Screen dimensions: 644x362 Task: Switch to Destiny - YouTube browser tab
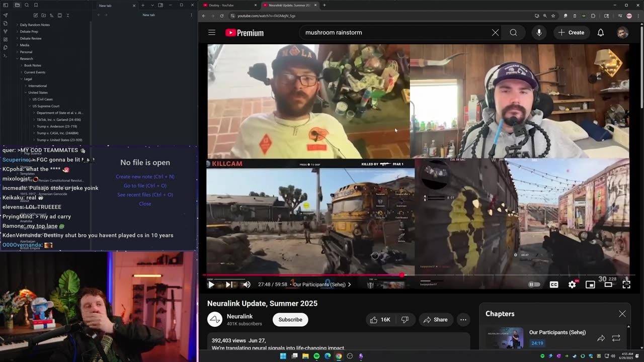(x=229, y=5)
